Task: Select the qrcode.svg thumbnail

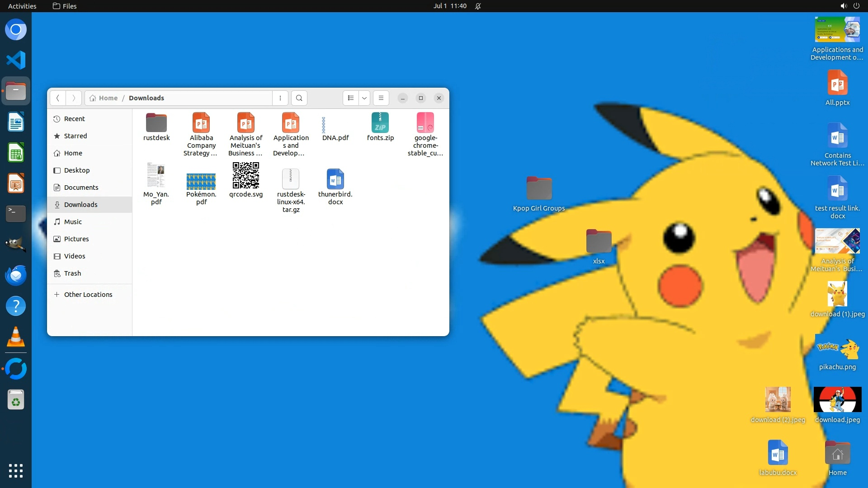Action: (245, 175)
